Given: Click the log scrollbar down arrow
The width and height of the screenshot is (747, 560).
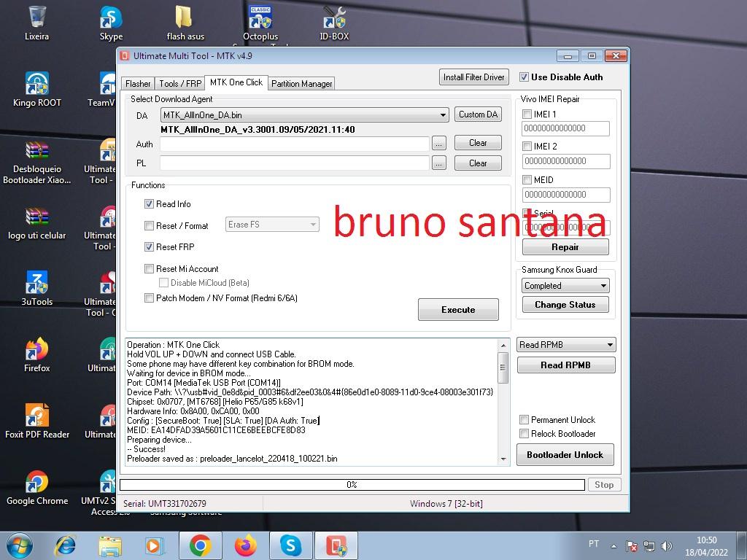Looking at the screenshot, I should 503,459.
